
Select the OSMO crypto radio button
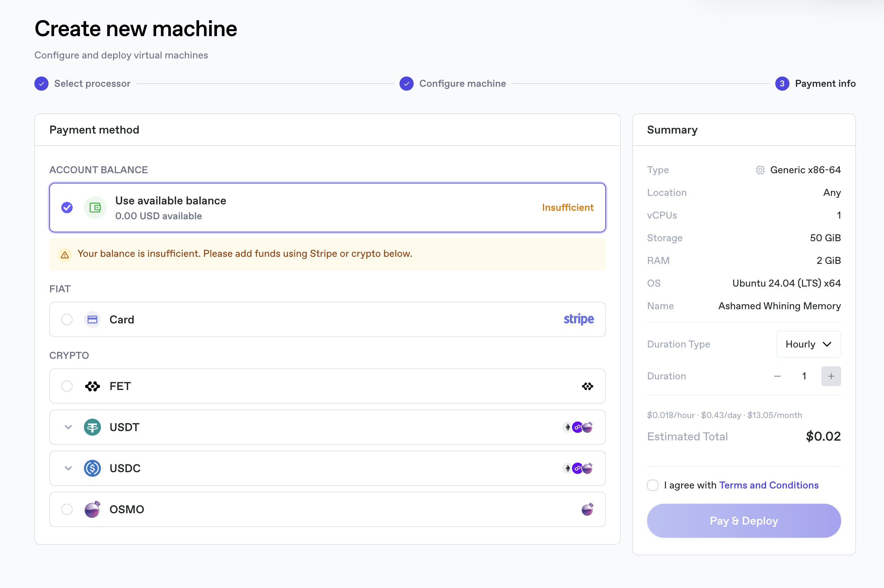(67, 509)
